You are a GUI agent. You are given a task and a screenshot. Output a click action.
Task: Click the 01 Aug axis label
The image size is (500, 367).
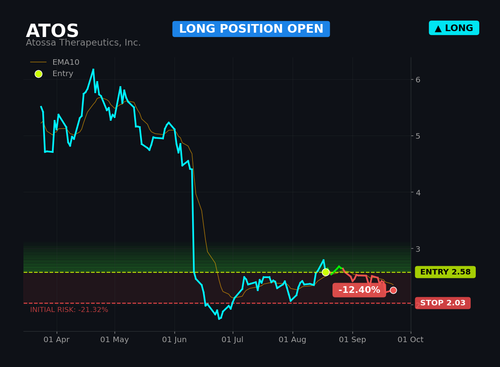click(x=292, y=340)
